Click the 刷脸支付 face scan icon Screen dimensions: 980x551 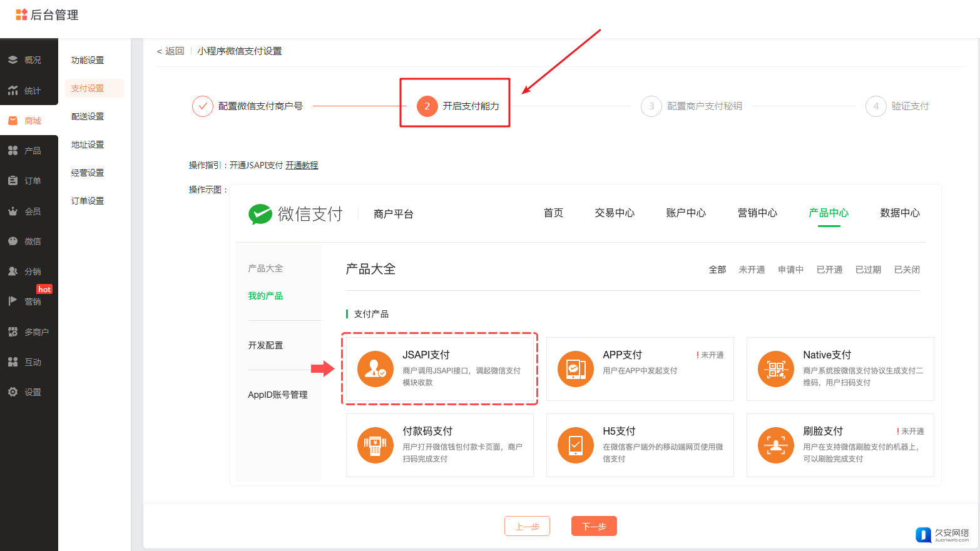coord(776,445)
